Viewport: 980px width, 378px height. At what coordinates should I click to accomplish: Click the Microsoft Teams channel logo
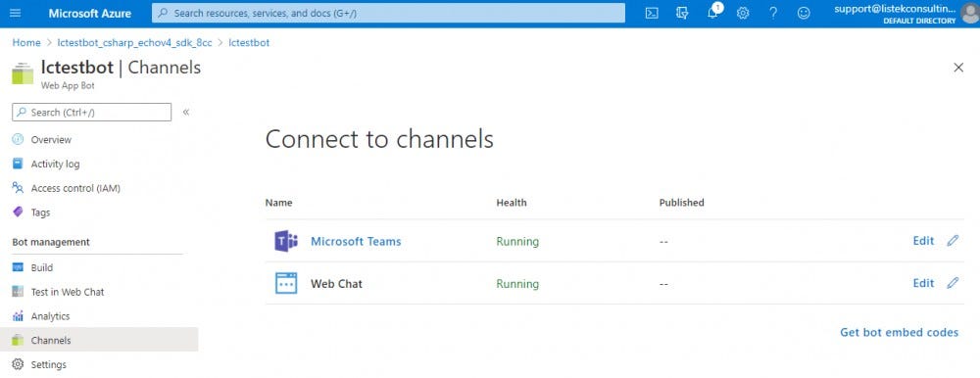[286, 241]
